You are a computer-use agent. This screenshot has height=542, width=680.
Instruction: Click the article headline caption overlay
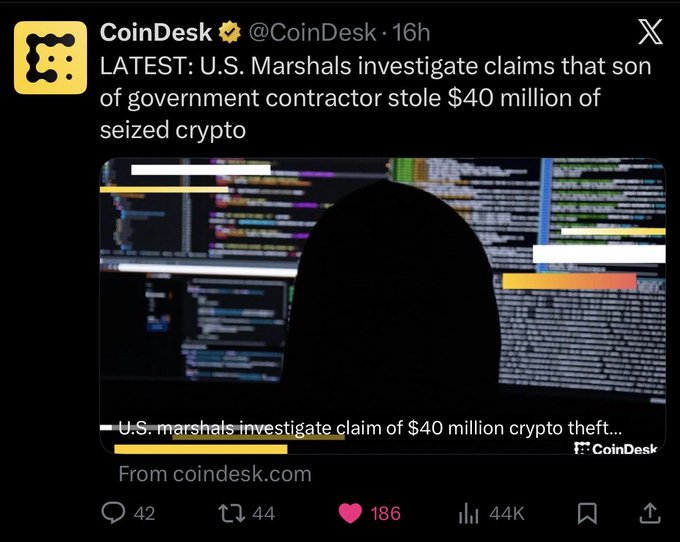[x=370, y=428]
